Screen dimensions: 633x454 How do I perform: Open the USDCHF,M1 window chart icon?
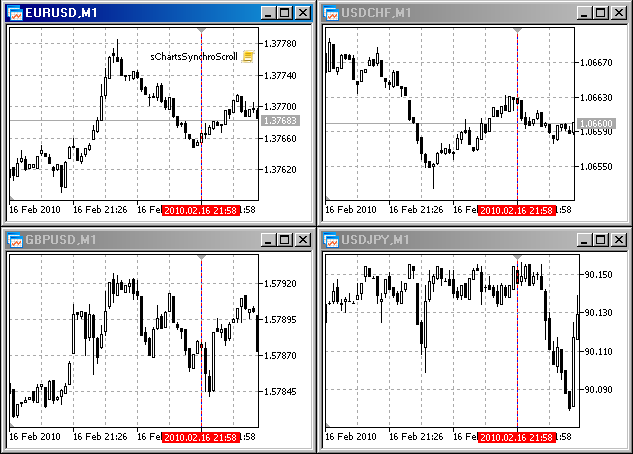coord(331,13)
